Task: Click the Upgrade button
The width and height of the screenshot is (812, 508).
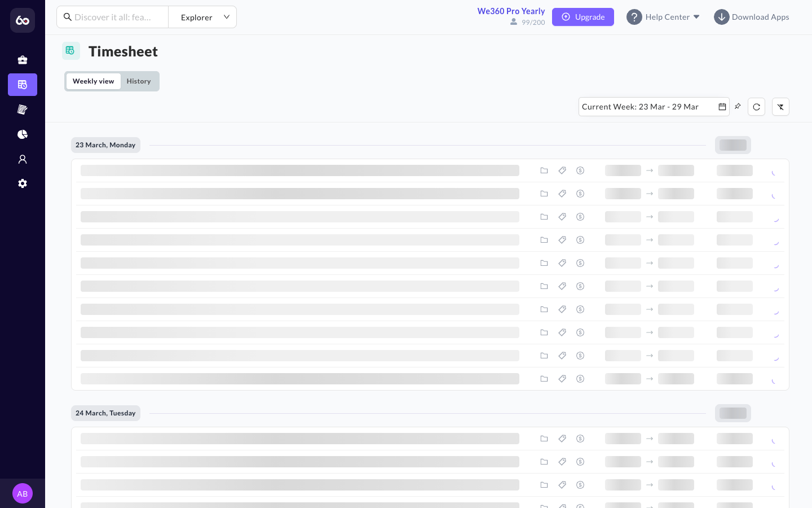Action: tap(583, 17)
